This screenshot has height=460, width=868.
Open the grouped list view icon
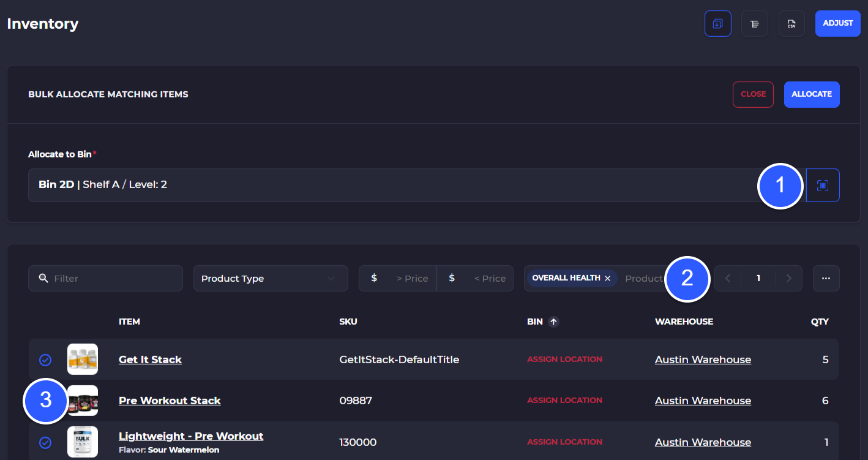(755, 23)
